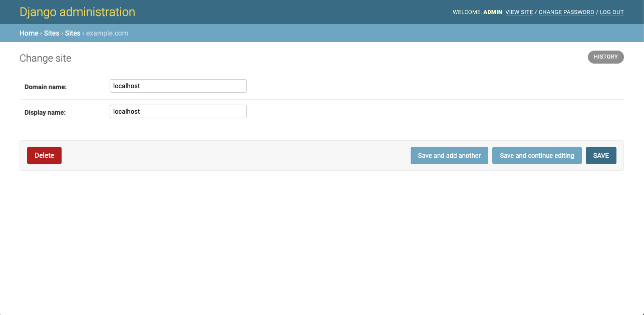Image resolution: width=644 pixels, height=315 pixels.
Task: Open the second Sites breadcrumb link
Action: 73,33
